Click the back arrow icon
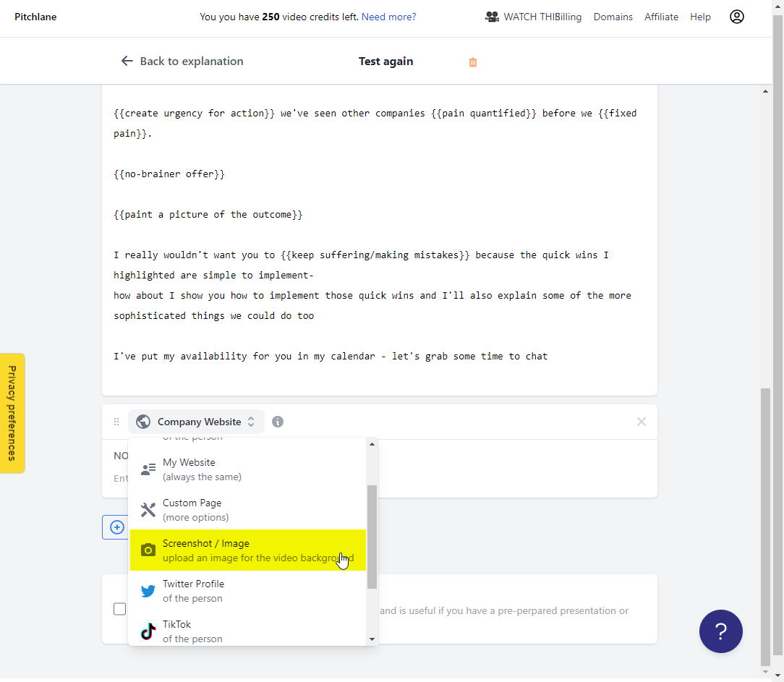Image resolution: width=784 pixels, height=682 pixels. click(x=127, y=61)
